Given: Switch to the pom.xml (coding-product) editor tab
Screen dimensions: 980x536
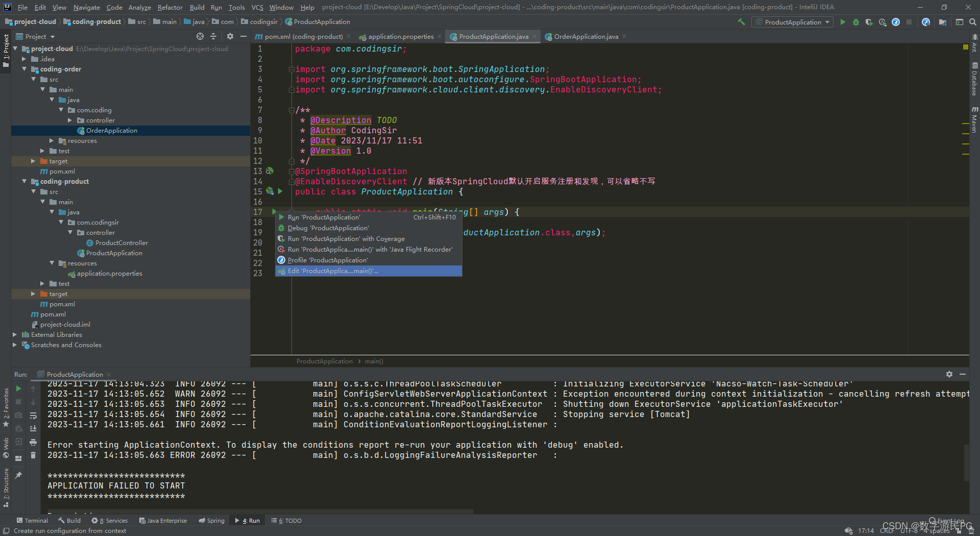Looking at the screenshot, I should click(303, 36).
